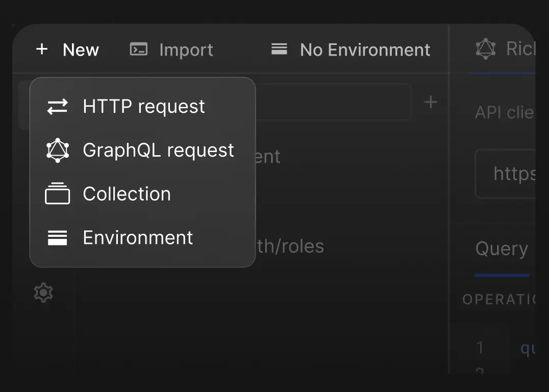
Task: Choose HTTP request from the New menu
Action: pos(143,106)
